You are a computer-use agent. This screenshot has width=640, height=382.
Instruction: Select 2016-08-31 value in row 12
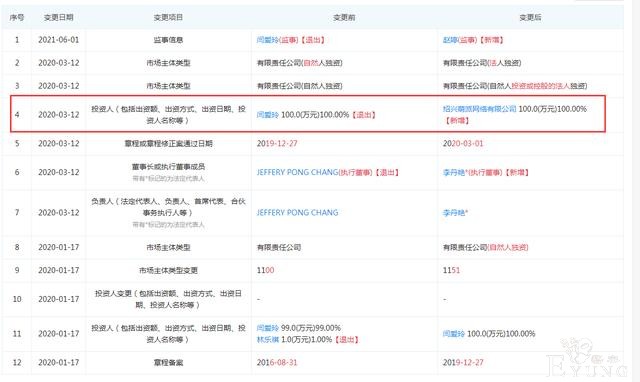point(277,362)
